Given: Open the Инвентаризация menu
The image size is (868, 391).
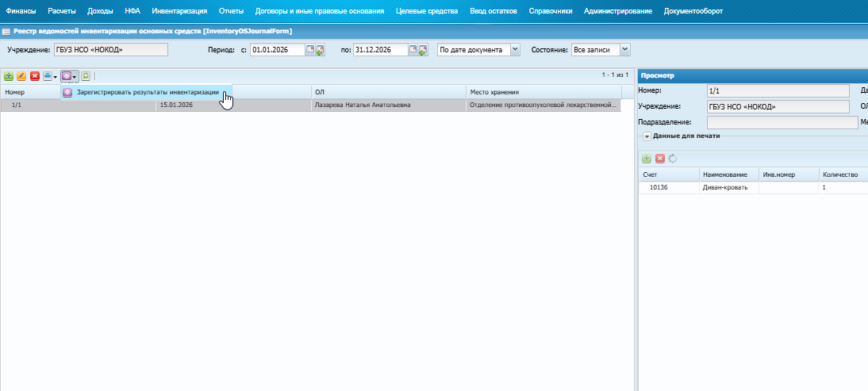Looking at the screenshot, I should point(179,11).
